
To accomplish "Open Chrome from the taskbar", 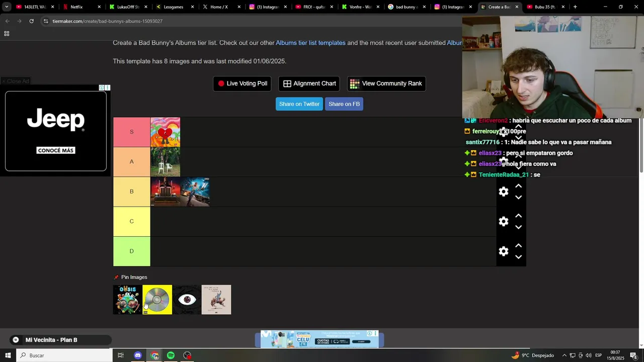I will point(154,355).
